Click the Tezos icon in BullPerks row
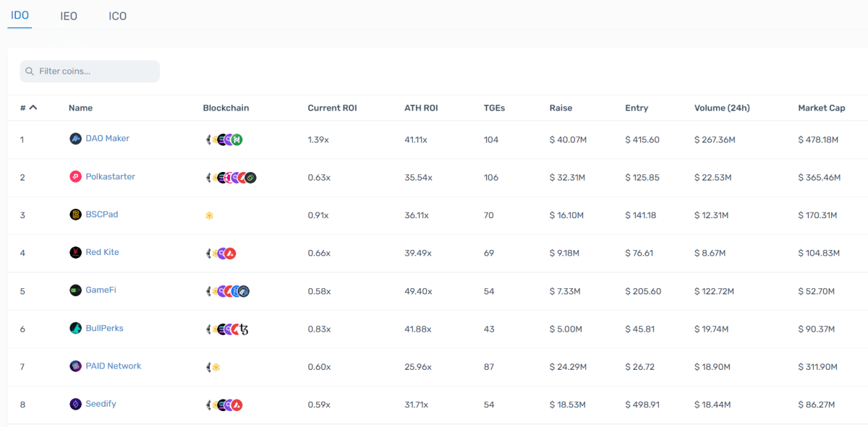The width and height of the screenshot is (868, 427). [244, 329]
